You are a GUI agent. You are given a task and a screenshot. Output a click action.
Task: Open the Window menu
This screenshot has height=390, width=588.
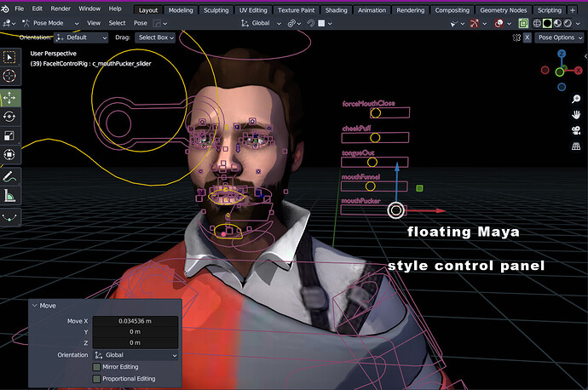point(89,9)
